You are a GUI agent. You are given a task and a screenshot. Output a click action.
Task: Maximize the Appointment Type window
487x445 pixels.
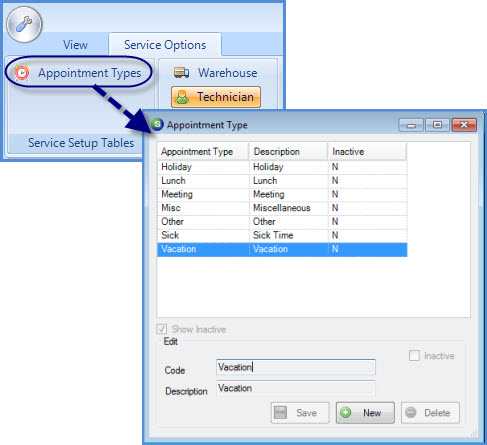tap(437, 125)
